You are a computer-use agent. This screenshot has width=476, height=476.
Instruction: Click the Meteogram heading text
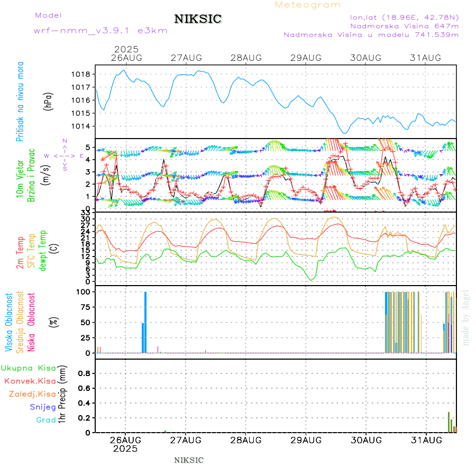pyautogui.click(x=308, y=5)
